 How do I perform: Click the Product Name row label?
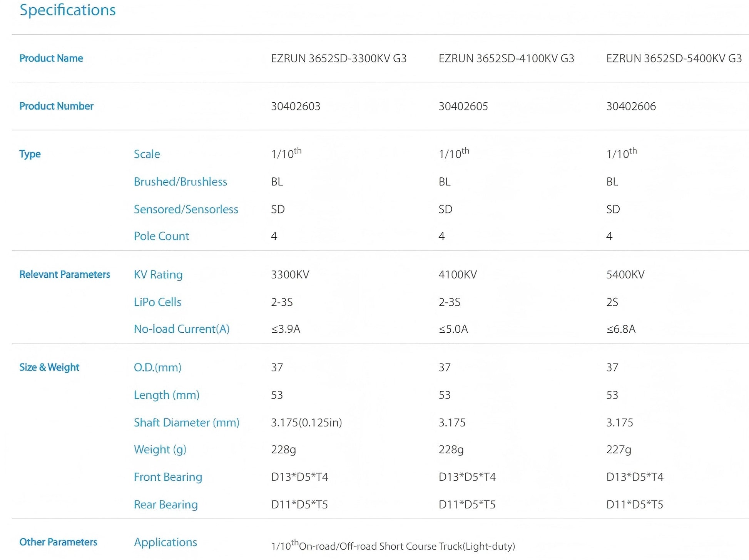(x=51, y=58)
